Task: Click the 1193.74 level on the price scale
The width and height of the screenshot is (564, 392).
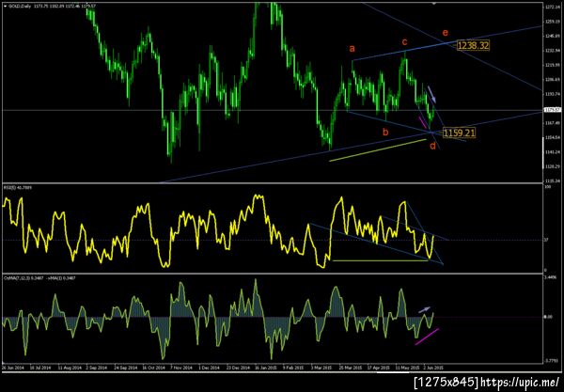Action: point(552,94)
